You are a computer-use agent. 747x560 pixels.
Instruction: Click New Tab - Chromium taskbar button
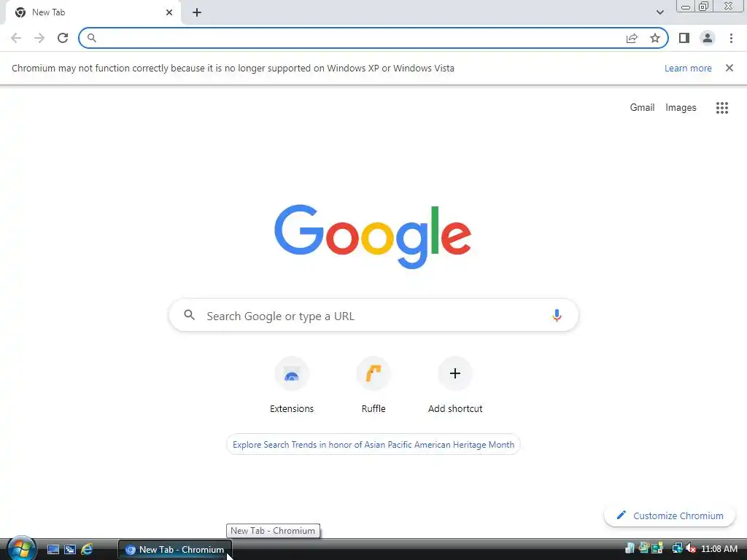click(x=174, y=550)
